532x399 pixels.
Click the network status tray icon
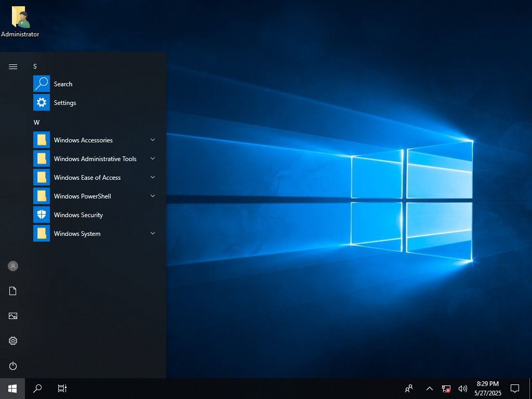click(446, 389)
